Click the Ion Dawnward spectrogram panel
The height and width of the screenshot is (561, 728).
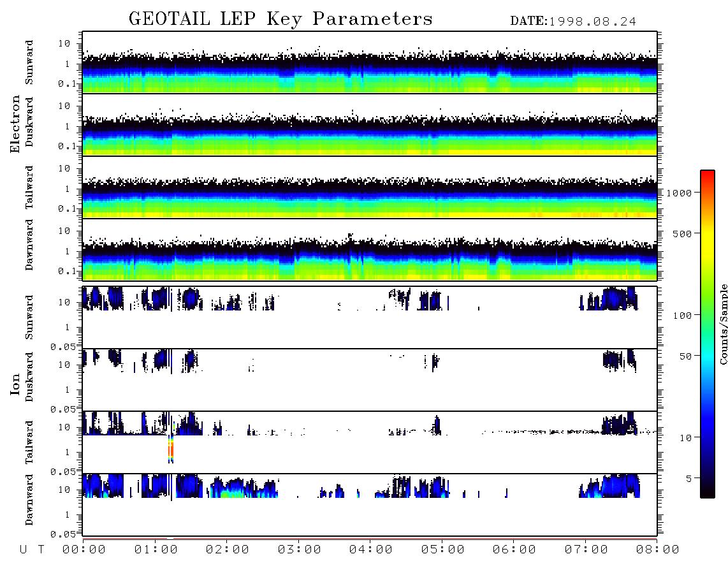[370, 505]
